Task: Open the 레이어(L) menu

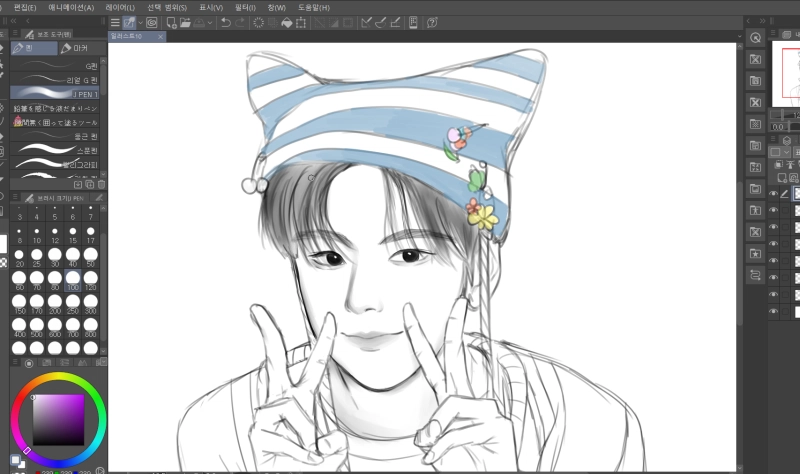Action: tap(118, 6)
